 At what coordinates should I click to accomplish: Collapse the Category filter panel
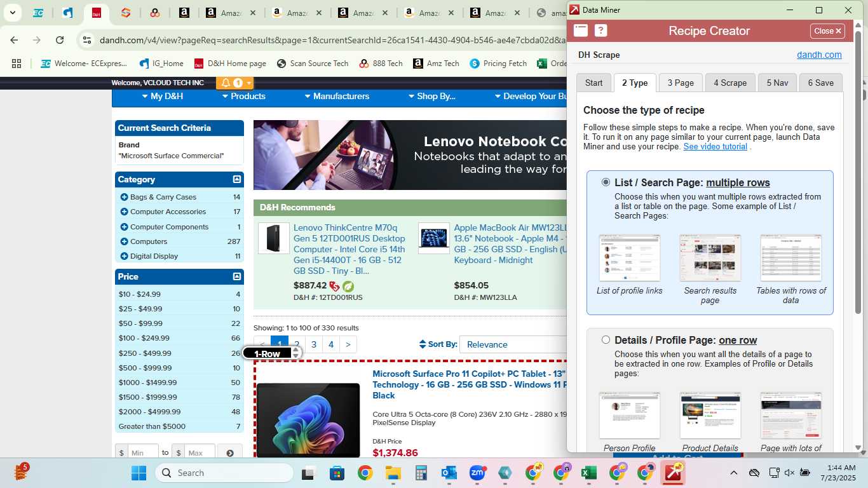pyautogui.click(x=237, y=179)
